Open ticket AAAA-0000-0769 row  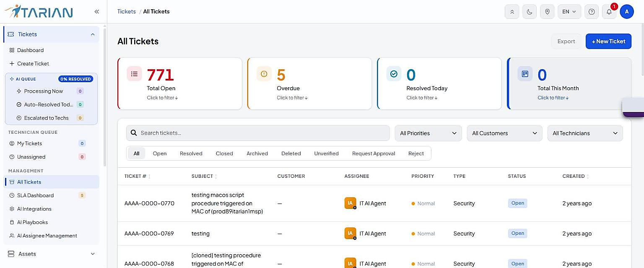374,234
